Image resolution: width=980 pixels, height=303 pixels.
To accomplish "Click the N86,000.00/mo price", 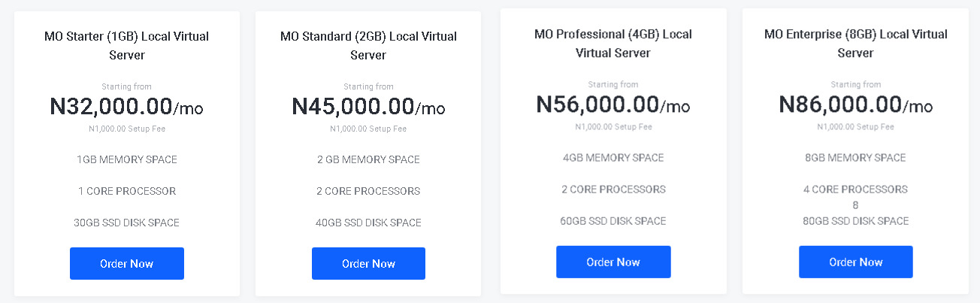I will coord(855,105).
